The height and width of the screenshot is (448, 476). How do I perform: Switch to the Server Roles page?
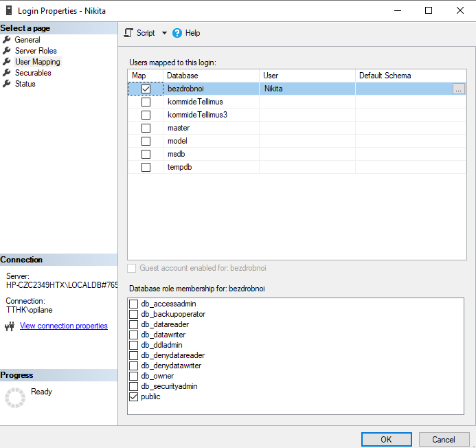(x=36, y=51)
